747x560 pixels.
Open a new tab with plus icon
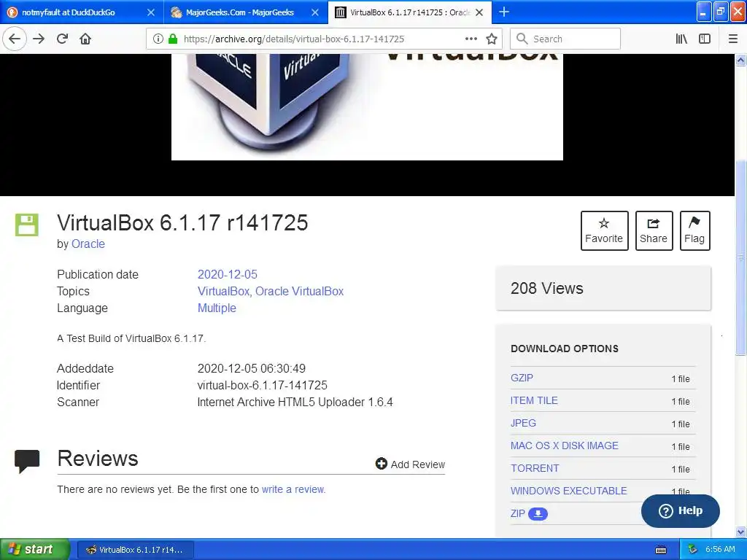[x=504, y=12]
